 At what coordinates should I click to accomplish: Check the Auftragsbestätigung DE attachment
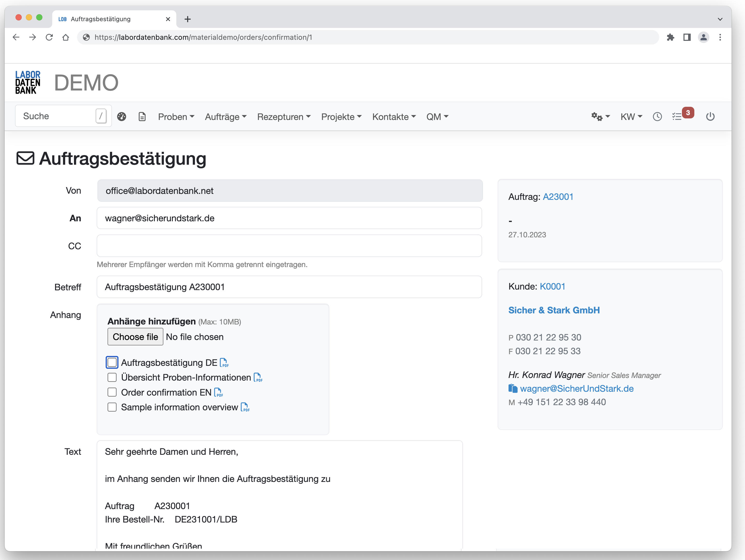pyautogui.click(x=112, y=362)
